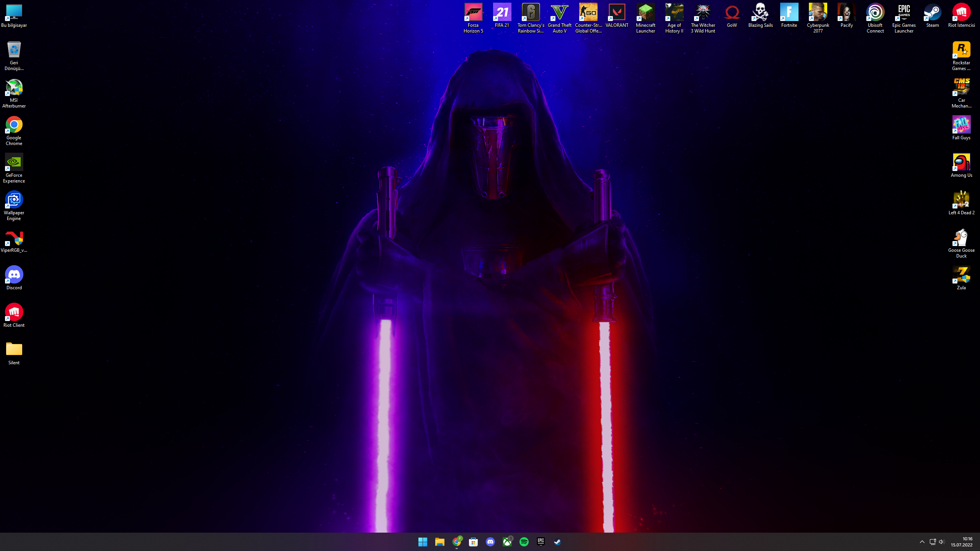Open File Explorer from taskbar
The width and height of the screenshot is (980, 551).
[439, 542]
